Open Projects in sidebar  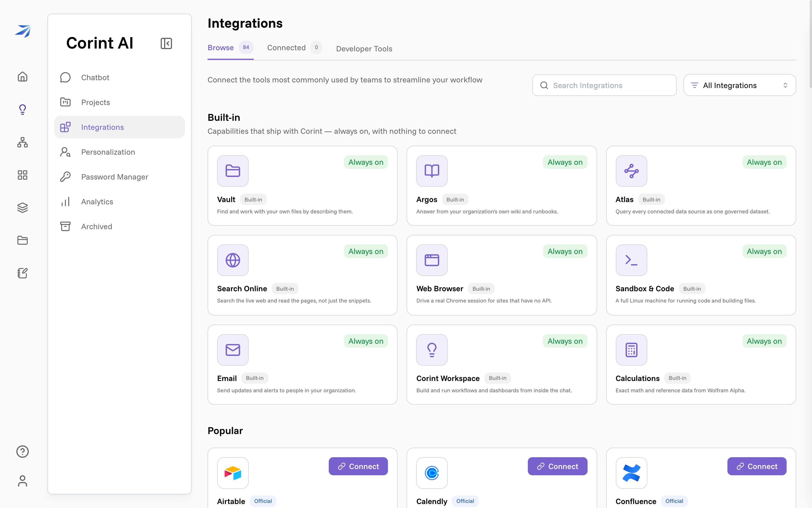[x=120, y=102]
